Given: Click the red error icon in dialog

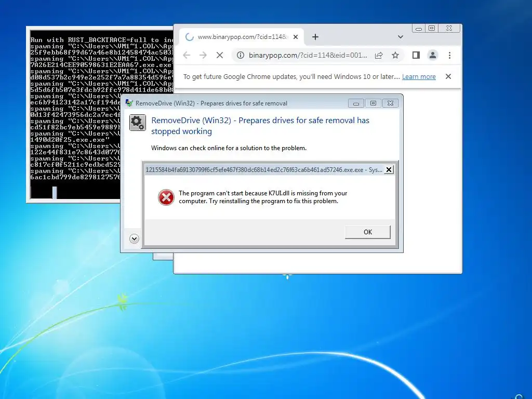Looking at the screenshot, I should point(166,197).
